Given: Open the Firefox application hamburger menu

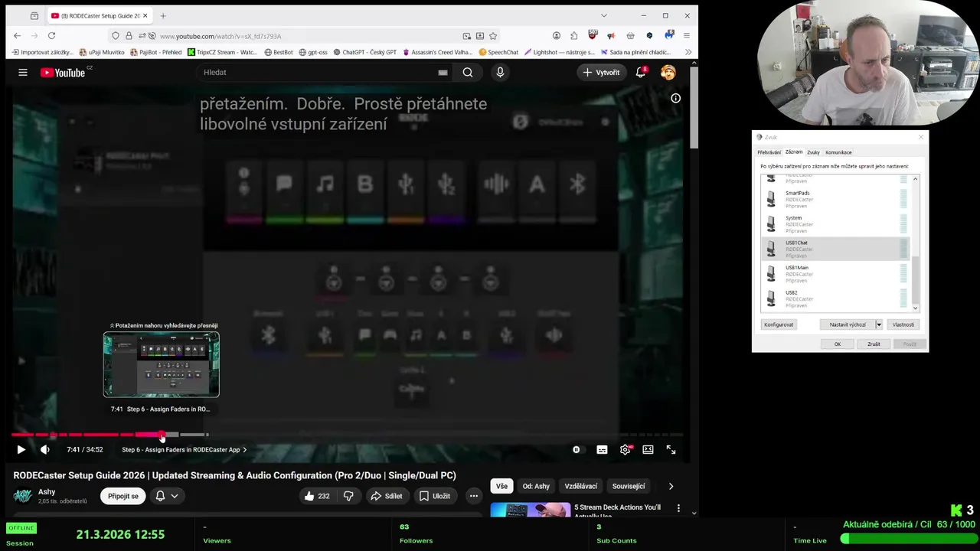Looking at the screenshot, I should tap(686, 35).
